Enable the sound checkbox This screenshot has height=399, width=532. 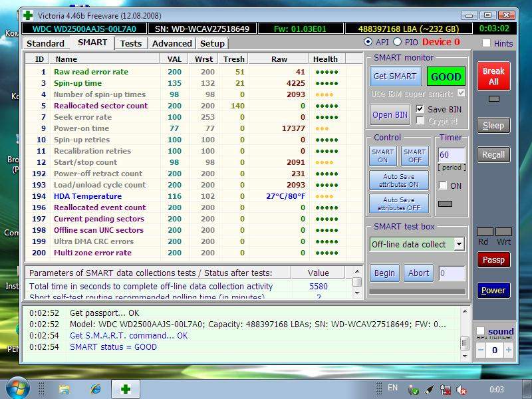(x=480, y=331)
